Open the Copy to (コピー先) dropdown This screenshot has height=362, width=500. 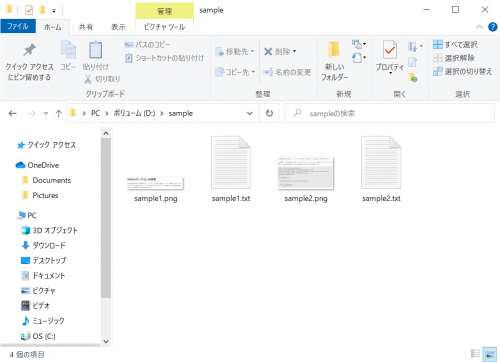pos(235,72)
